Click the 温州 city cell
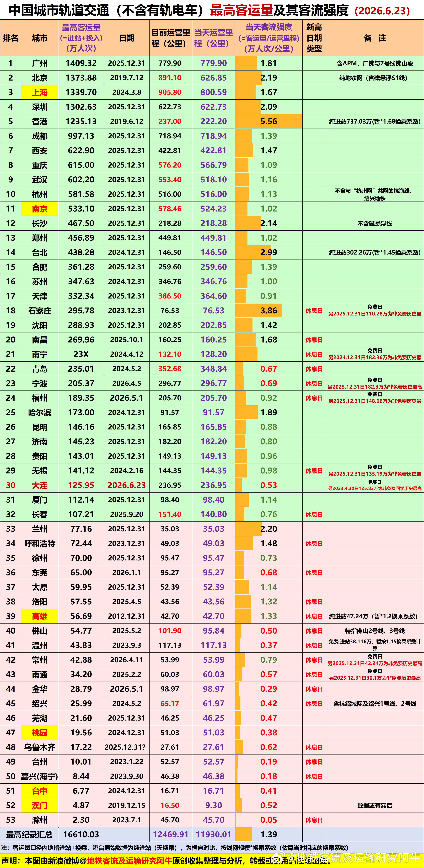Image resolution: width=424 pixels, height=868 pixels. pos(40,645)
